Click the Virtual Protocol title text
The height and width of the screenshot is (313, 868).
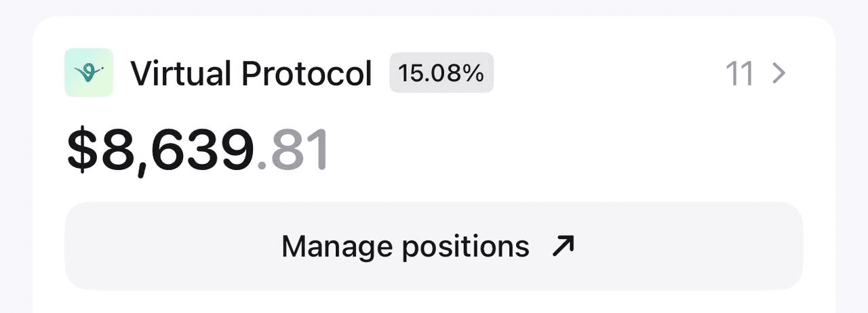tap(252, 73)
